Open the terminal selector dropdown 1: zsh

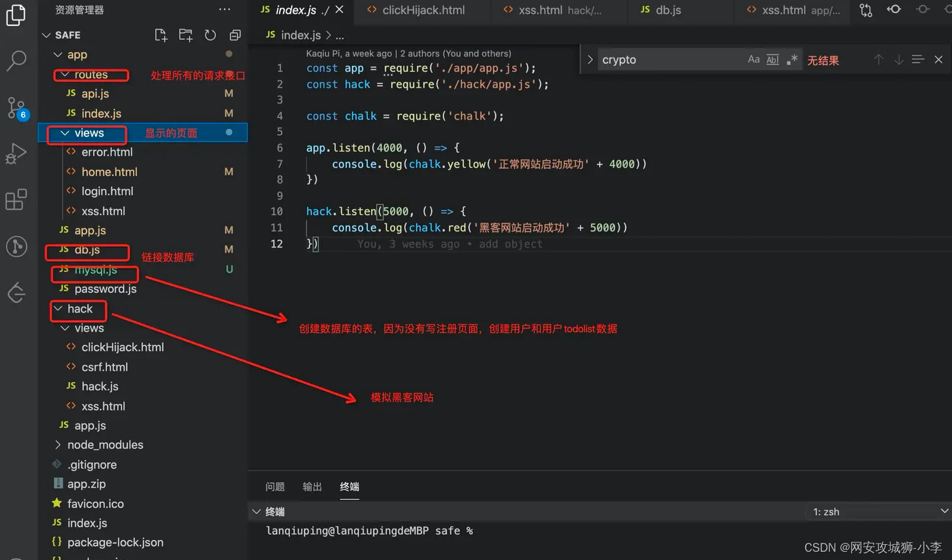(x=880, y=511)
